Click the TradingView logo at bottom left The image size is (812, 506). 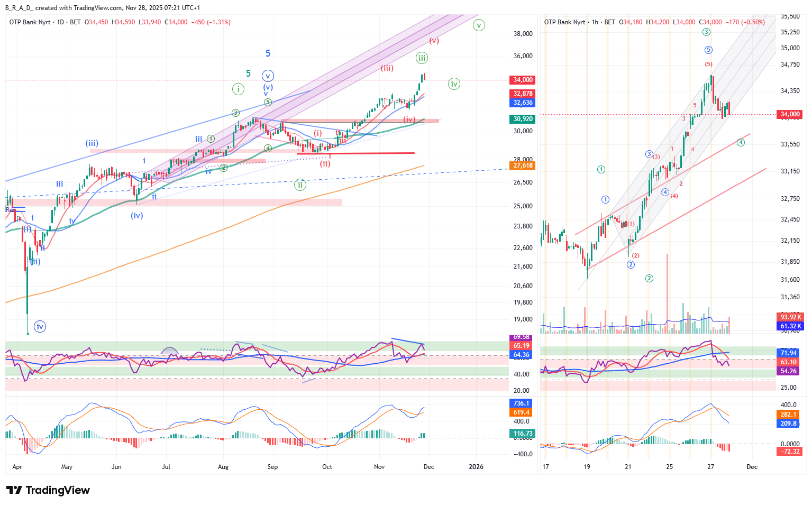click(x=48, y=490)
